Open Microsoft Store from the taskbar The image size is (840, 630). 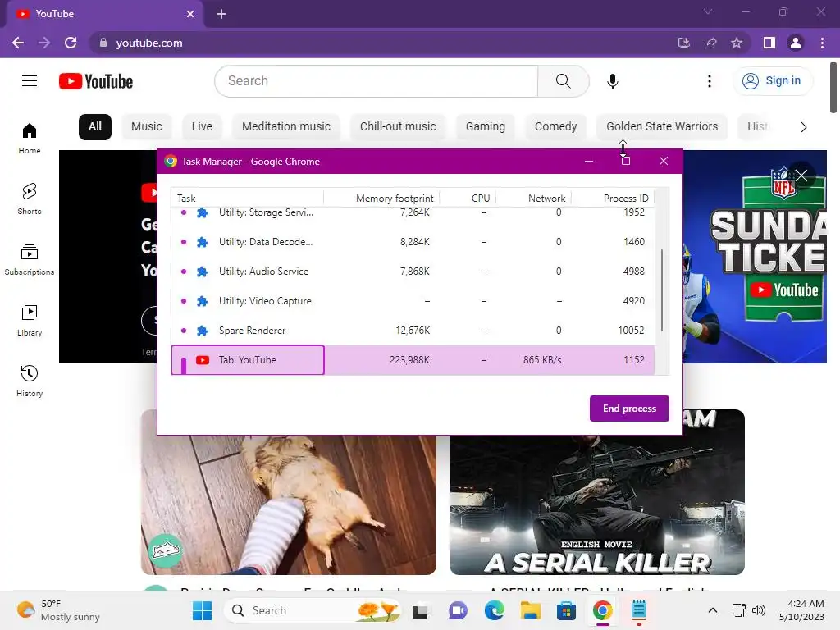pos(566,610)
